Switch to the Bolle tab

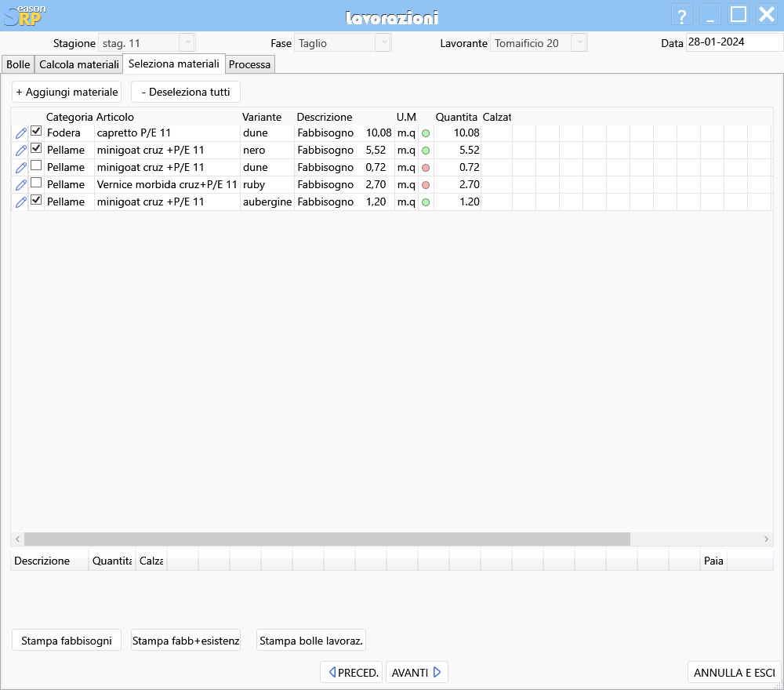(18, 64)
